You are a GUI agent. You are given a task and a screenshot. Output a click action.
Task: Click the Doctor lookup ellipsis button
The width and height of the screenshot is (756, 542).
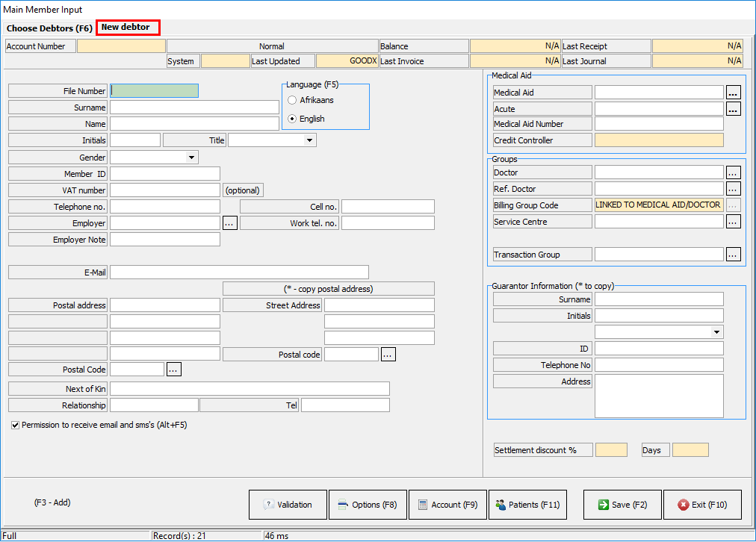tap(733, 172)
